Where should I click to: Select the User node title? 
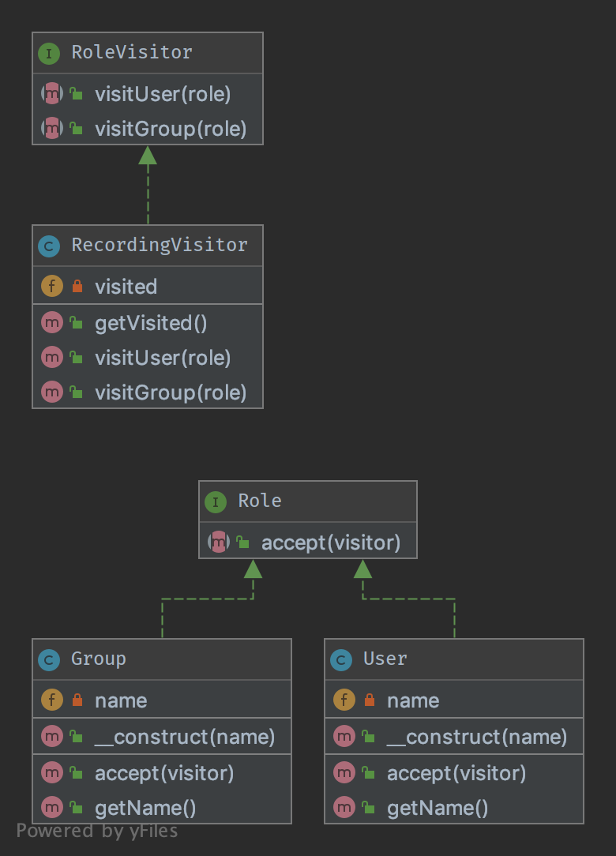pyautogui.click(x=385, y=659)
